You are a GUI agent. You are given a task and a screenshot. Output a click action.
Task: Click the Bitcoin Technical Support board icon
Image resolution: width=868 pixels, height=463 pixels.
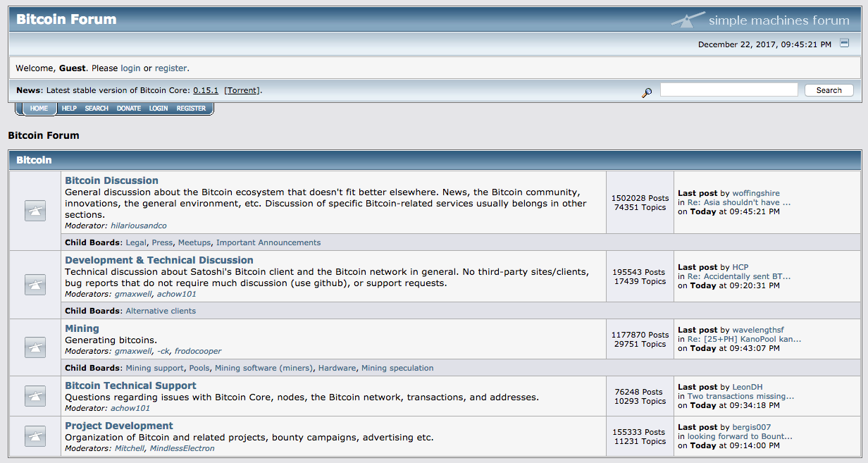tap(35, 396)
